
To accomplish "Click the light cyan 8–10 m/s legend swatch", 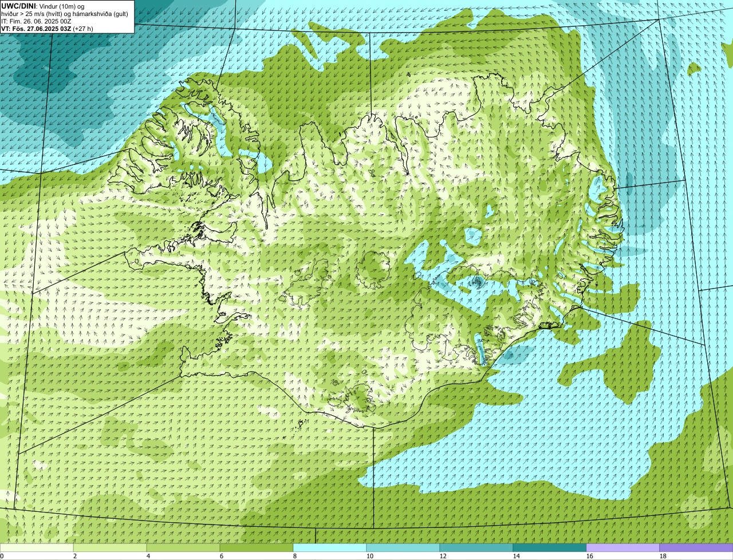I will [x=330, y=547].
